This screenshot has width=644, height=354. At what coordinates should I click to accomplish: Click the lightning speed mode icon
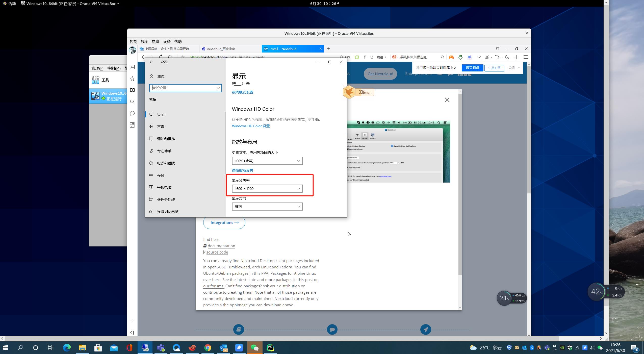[365, 57]
